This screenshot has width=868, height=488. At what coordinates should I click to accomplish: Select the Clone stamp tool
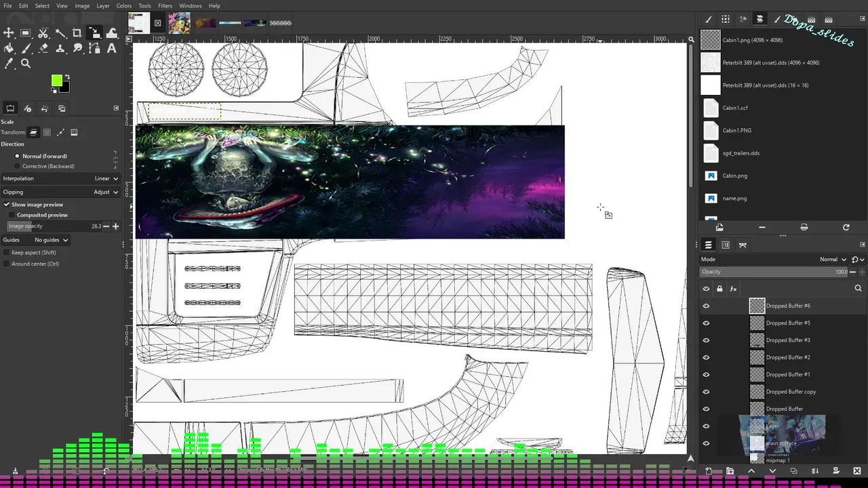60,48
